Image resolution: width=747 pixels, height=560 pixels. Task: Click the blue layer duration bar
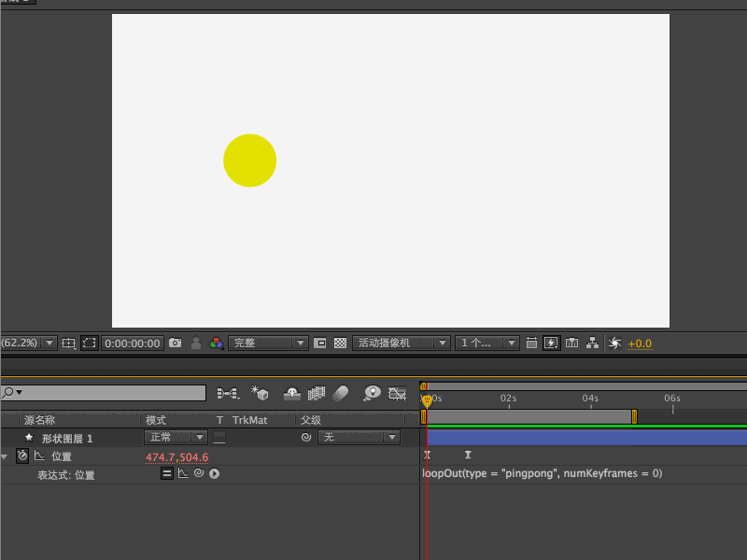pyautogui.click(x=586, y=438)
